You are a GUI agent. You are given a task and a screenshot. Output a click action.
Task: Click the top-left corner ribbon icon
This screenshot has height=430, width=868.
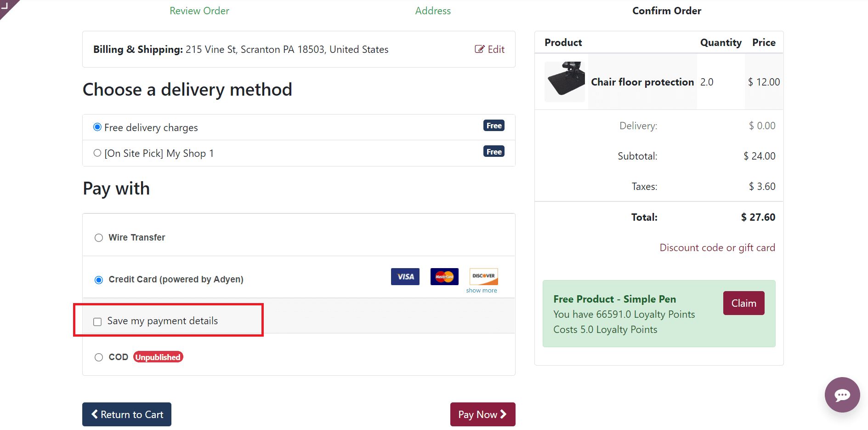click(x=6, y=6)
